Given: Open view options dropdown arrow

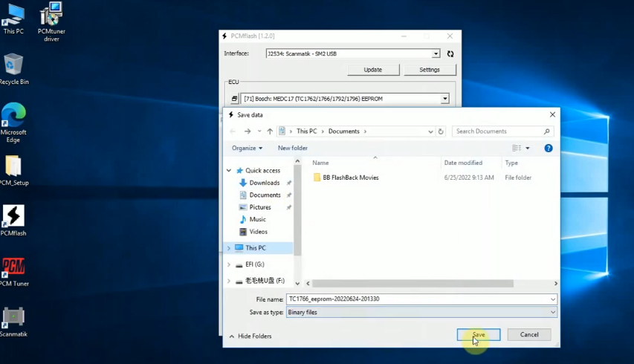Looking at the screenshot, I should pos(527,149).
